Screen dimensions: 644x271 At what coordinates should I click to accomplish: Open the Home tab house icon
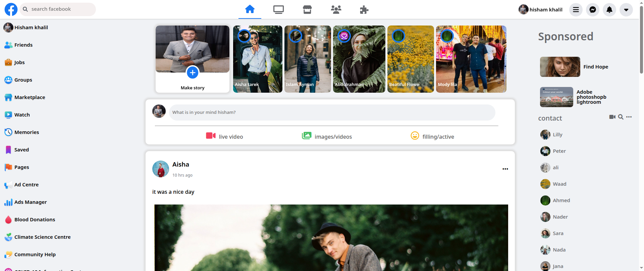pos(250,9)
